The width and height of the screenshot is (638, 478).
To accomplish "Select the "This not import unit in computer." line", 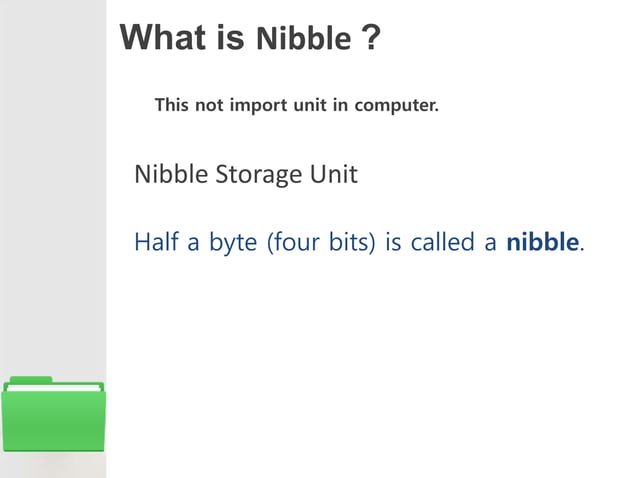I will (297, 105).
